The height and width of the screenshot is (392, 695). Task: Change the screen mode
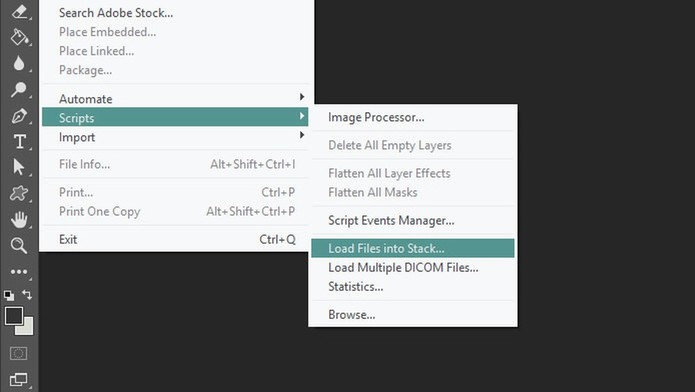(x=19, y=379)
